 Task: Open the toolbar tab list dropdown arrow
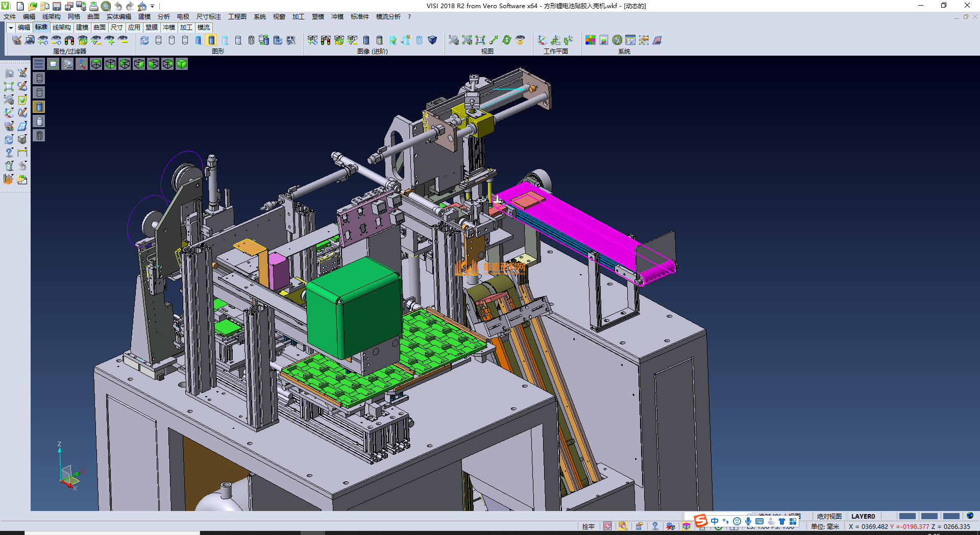click(10, 28)
